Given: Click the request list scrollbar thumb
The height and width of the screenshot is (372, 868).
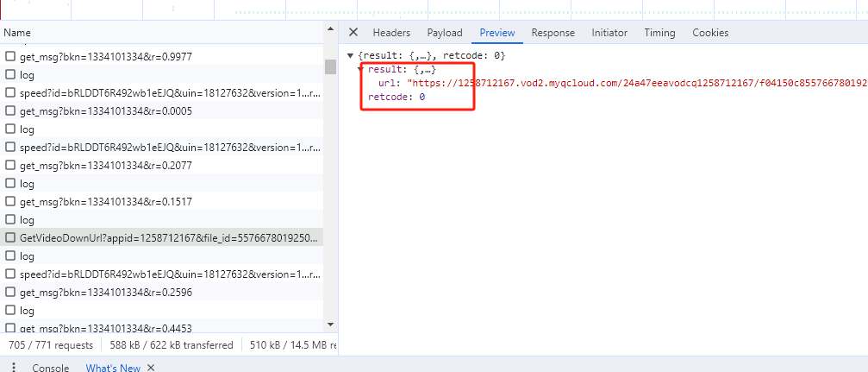Looking at the screenshot, I should point(330,66).
